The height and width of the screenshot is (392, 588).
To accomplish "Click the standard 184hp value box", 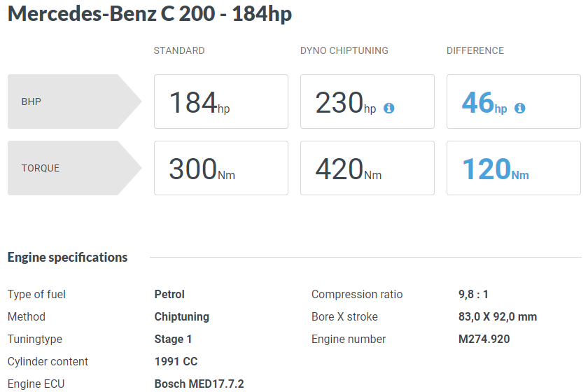I will click(221, 101).
